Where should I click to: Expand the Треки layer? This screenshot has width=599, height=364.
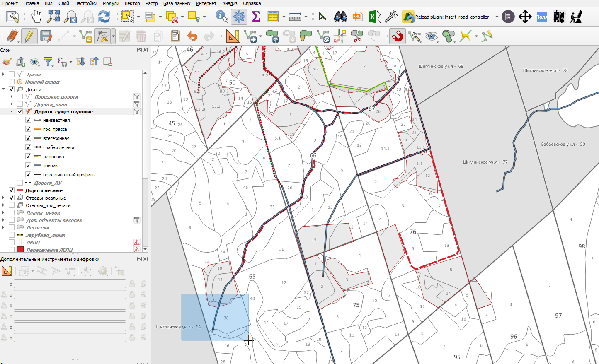coord(3,75)
